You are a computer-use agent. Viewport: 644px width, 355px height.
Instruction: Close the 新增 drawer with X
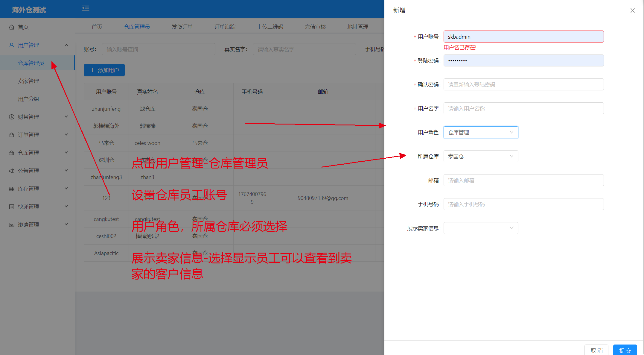point(632,10)
